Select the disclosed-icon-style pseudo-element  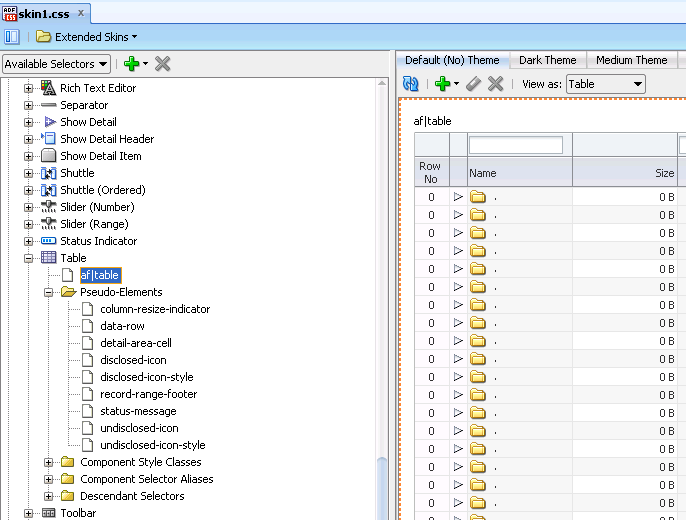point(147,377)
